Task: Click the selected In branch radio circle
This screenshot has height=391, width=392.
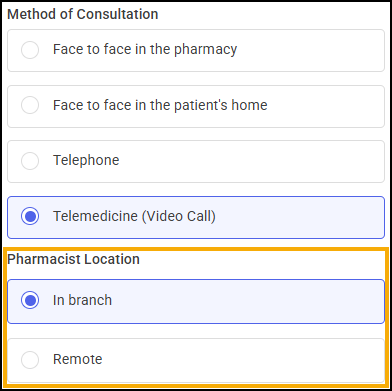Action: click(x=30, y=301)
